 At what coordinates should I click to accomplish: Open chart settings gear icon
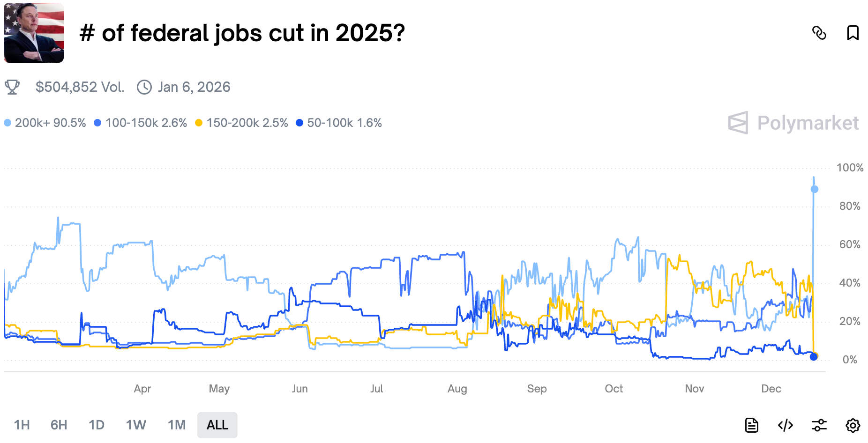click(853, 425)
